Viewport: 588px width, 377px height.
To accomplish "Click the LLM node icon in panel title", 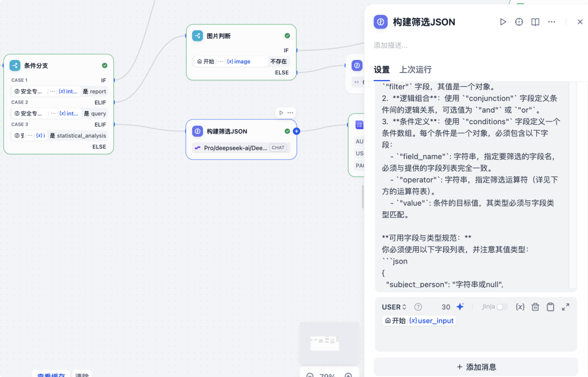I will coord(381,22).
